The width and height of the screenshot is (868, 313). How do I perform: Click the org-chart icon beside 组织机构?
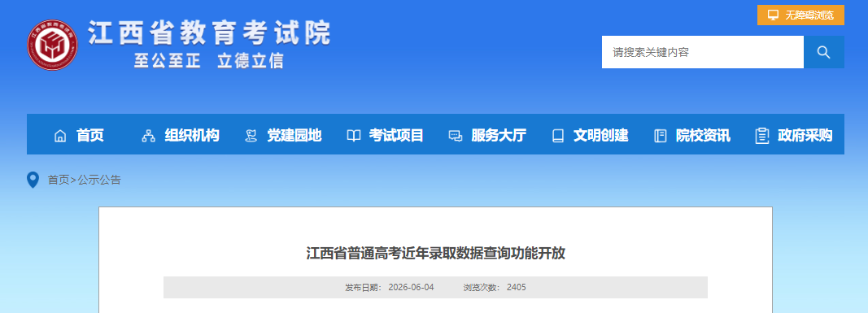point(148,136)
